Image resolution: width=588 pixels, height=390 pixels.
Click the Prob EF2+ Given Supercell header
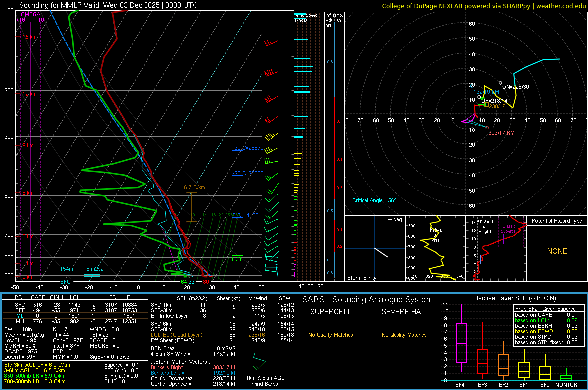pos(546,309)
